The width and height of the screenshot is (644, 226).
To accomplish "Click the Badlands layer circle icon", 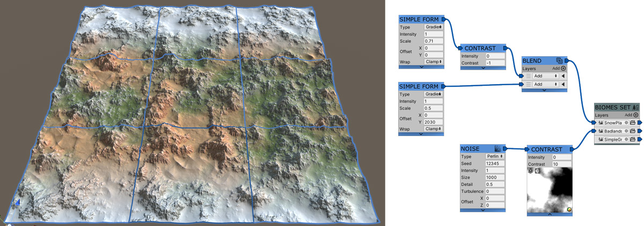I will [626, 131].
